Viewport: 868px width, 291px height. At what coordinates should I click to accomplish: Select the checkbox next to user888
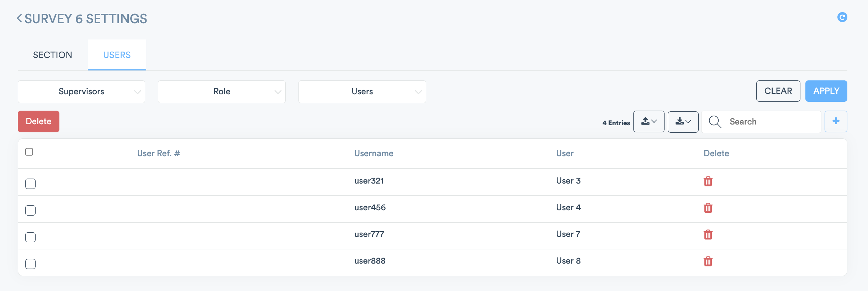click(31, 264)
